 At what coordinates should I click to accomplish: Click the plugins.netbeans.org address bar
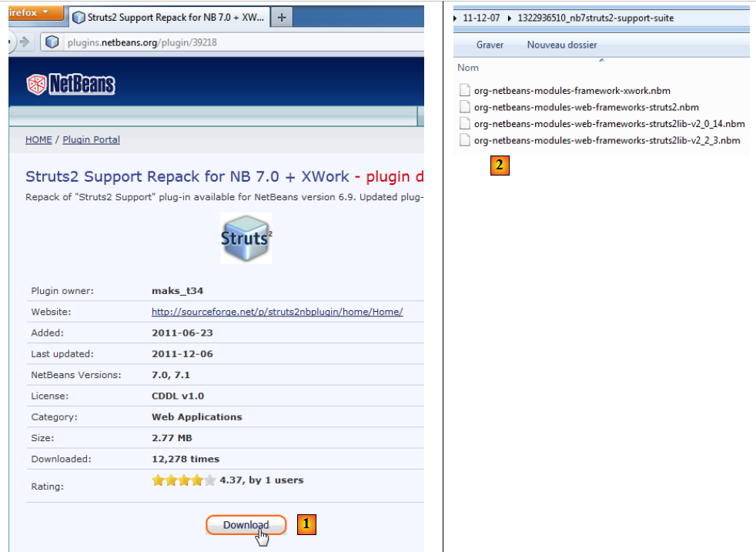click(231, 42)
